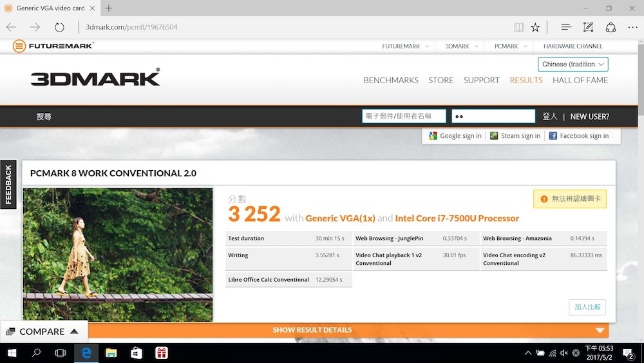
Task: Open Reading view book icon
Action: (x=519, y=28)
